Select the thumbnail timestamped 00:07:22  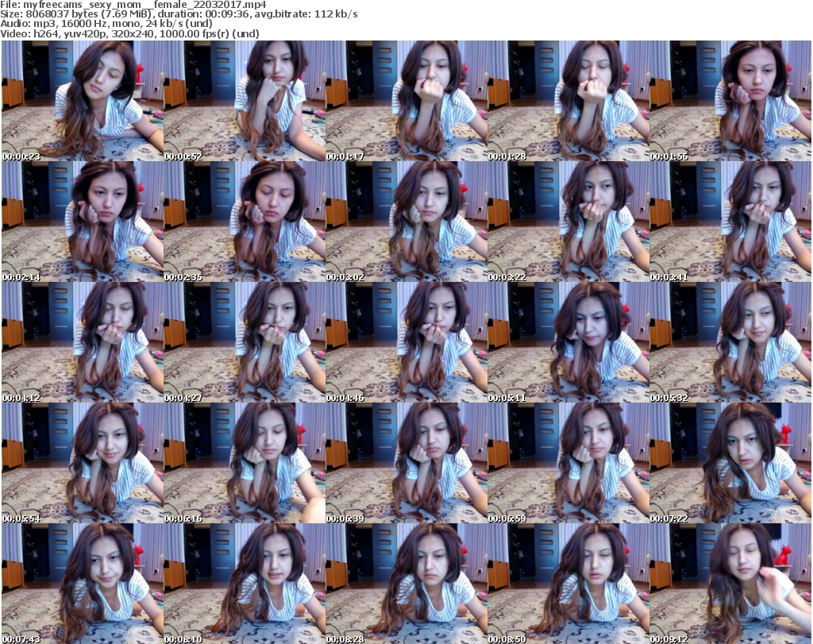(730, 463)
